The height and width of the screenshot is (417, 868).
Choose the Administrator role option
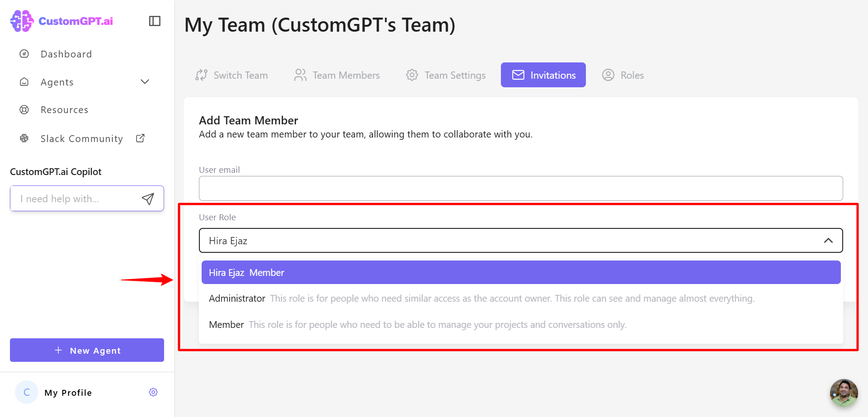[521, 299]
